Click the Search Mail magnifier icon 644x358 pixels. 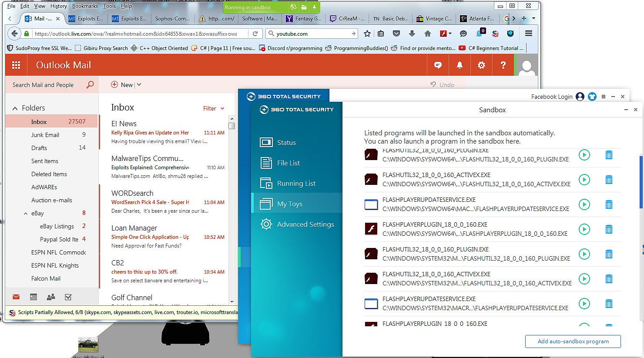(x=90, y=85)
